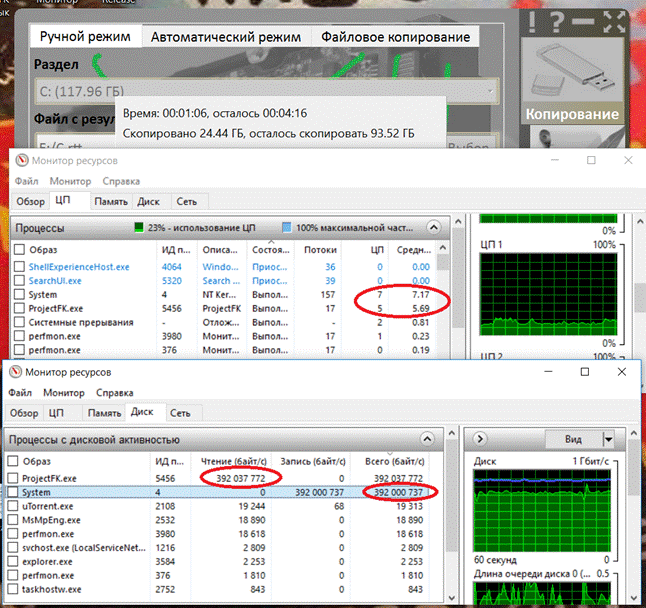Click upper Resource Monitor title bar icon
This screenshot has height=608, width=646.
(x=21, y=159)
